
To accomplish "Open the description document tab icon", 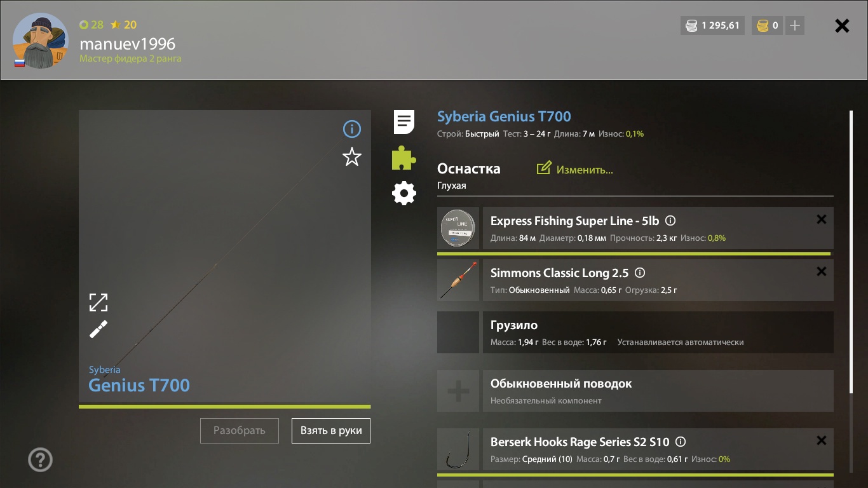I will pyautogui.click(x=404, y=122).
